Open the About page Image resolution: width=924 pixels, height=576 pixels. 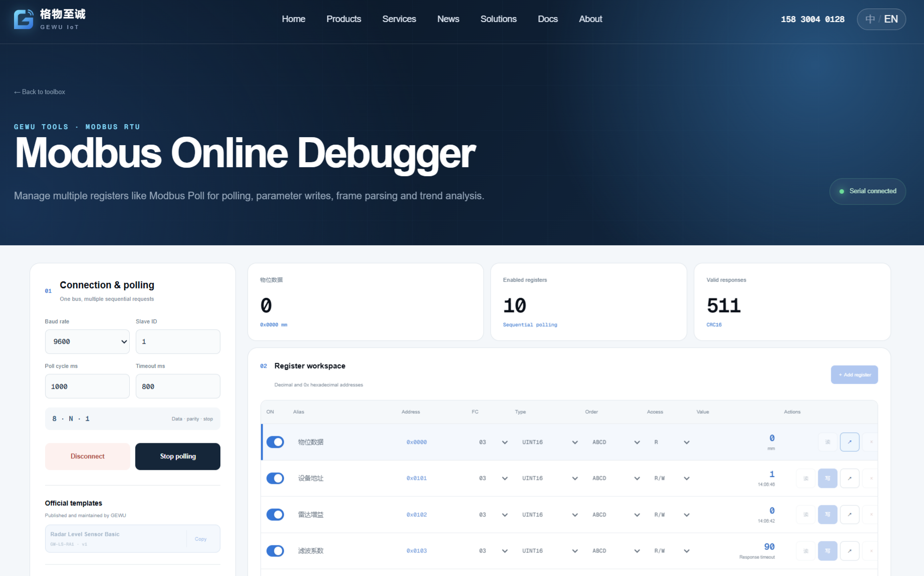590,19
